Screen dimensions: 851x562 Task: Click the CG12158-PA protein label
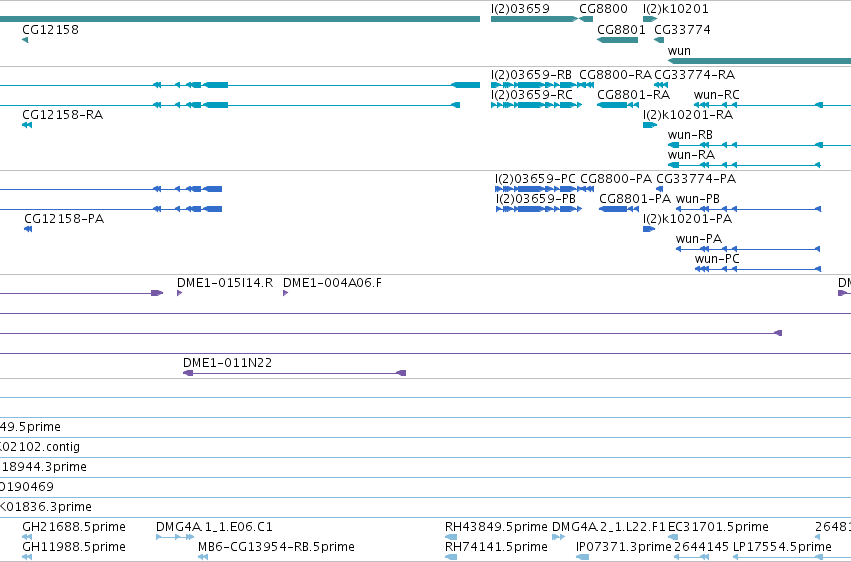[63, 219]
